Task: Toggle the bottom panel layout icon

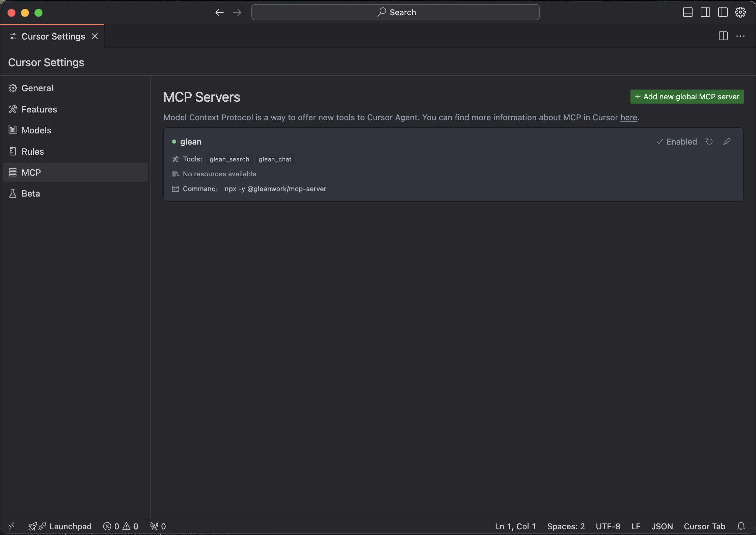Action: coord(687,12)
